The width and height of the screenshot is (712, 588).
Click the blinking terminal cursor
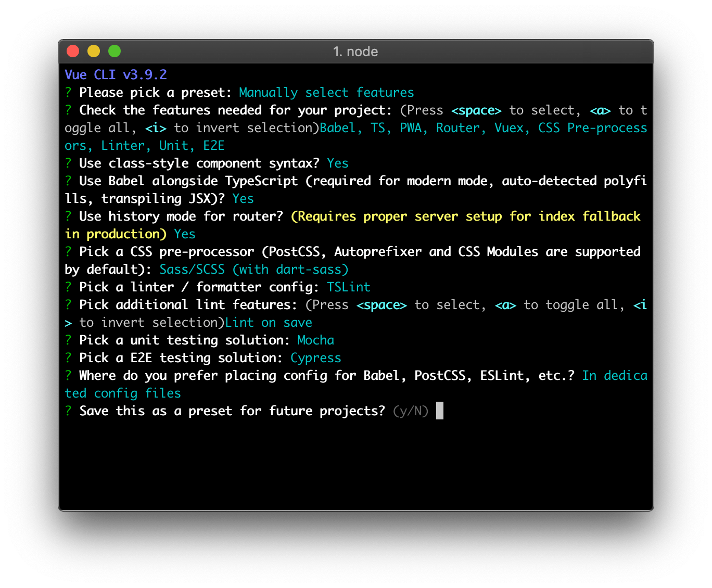(x=440, y=411)
